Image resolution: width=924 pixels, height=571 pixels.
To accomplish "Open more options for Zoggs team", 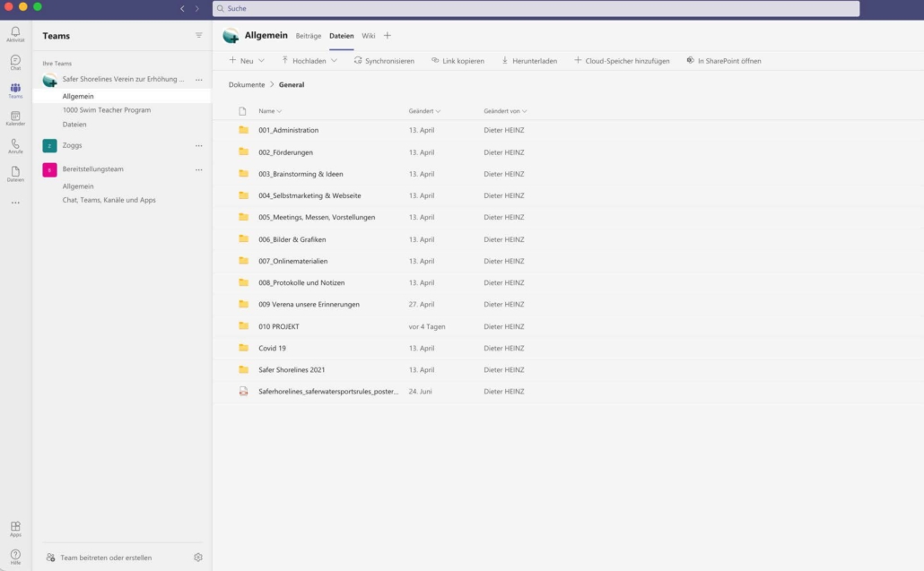I will [198, 145].
